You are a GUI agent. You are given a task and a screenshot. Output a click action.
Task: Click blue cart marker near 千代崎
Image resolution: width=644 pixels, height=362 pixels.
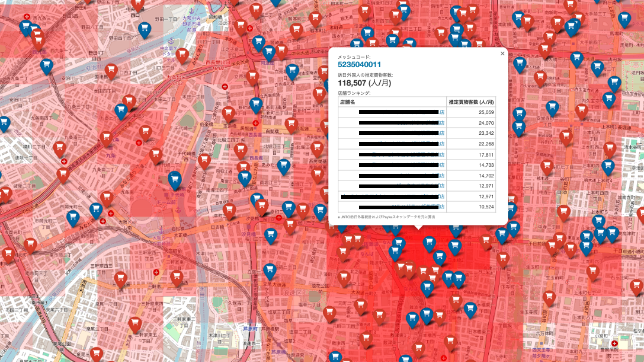175,179
